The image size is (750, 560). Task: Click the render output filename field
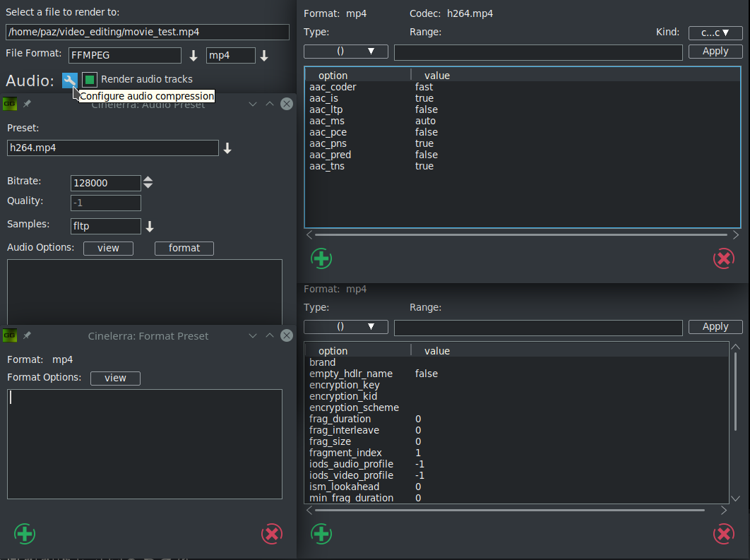pyautogui.click(x=148, y=32)
